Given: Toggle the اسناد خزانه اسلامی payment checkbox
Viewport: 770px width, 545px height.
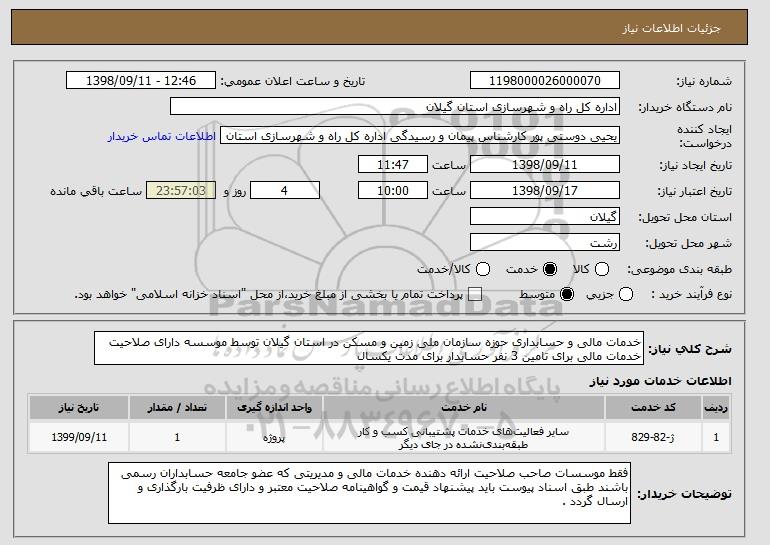Looking at the screenshot, I should pyautogui.click(x=474, y=295).
